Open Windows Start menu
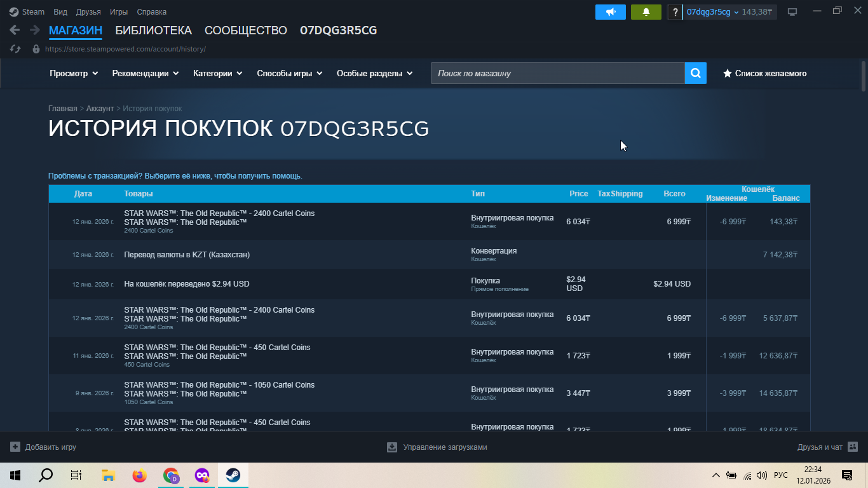Image resolution: width=868 pixels, height=488 pixels. [x=15, y=475]
